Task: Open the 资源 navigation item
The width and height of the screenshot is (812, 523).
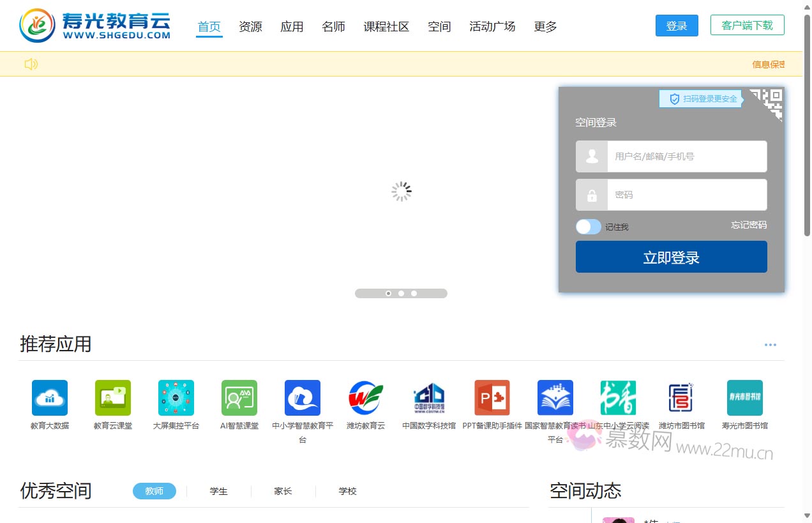Action: (250, 27)
